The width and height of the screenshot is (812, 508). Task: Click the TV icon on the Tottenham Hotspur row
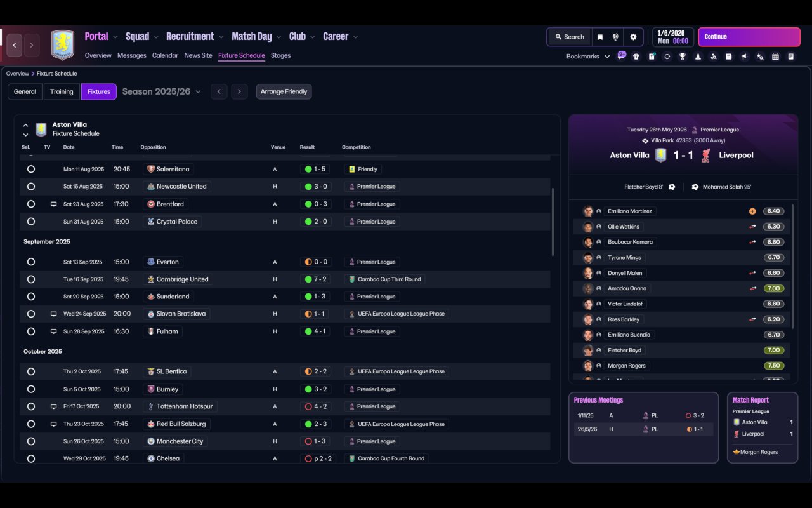(53, 406)
